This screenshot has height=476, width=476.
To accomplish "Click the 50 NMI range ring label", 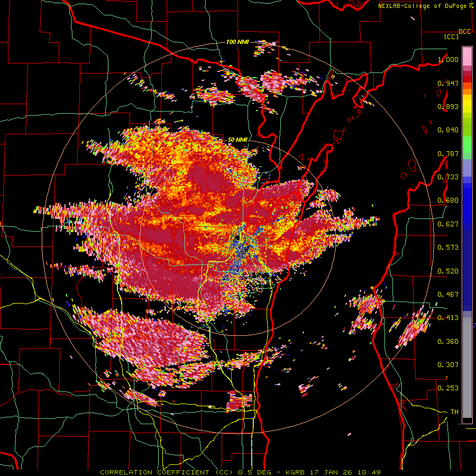I will click(237, 140).
